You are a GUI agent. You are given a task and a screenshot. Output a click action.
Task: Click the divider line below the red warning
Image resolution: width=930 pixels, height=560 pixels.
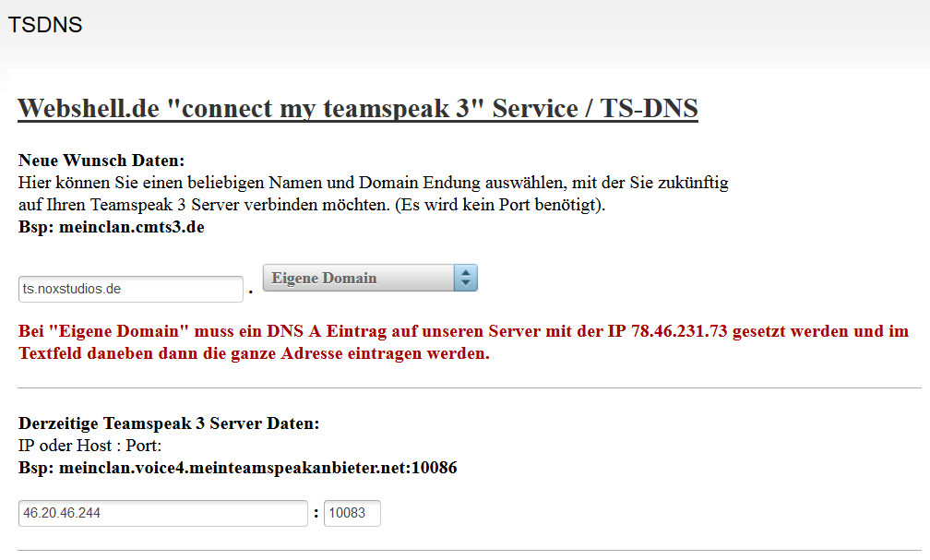pos(469,388)
